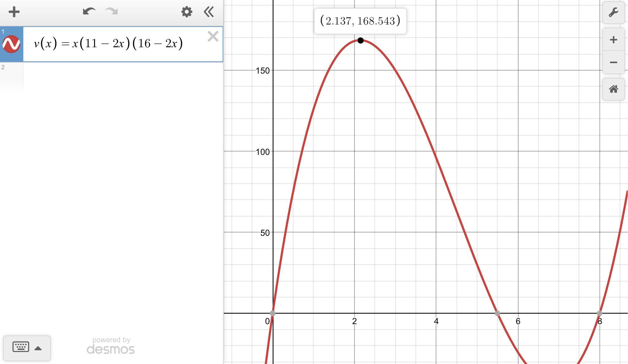Open graph settings wrench
The width and height of the screenshot is (628, 364).
click(613, 13)
